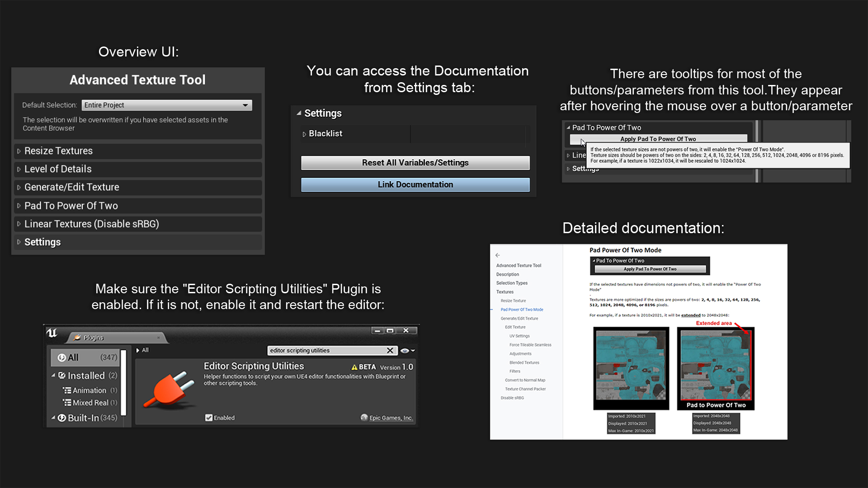The height and width of the screenshot is (488, 868).
Task: Click the Pad To Power Of Two icon
Action: point(20,205)
